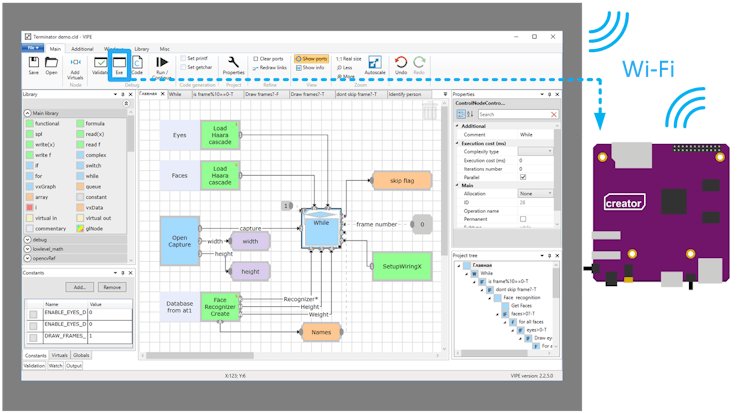Click the Exe toolbar icon
Image resolution: width=740 pixels, height=413 pixels.
click(x=119, y=65)
